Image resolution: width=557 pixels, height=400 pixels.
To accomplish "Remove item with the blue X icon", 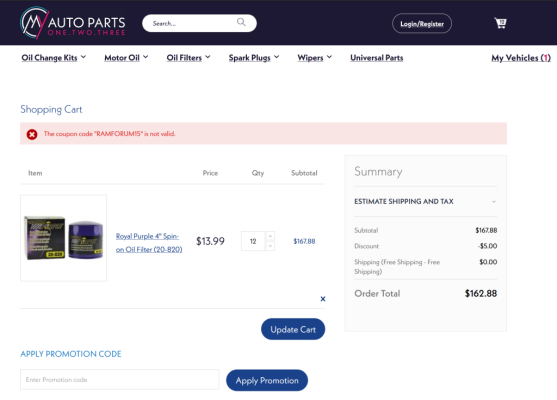I will [323, 299].
